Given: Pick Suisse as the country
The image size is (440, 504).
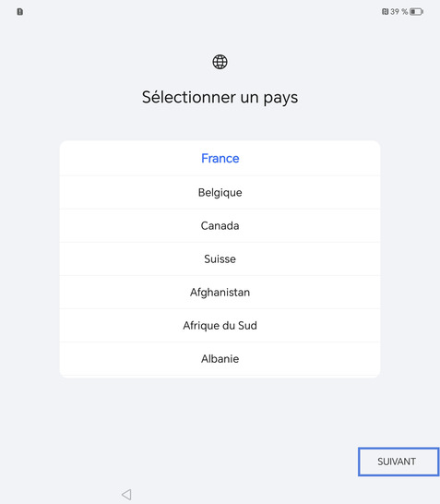Looking at the screenshot, I should (220, 259).
